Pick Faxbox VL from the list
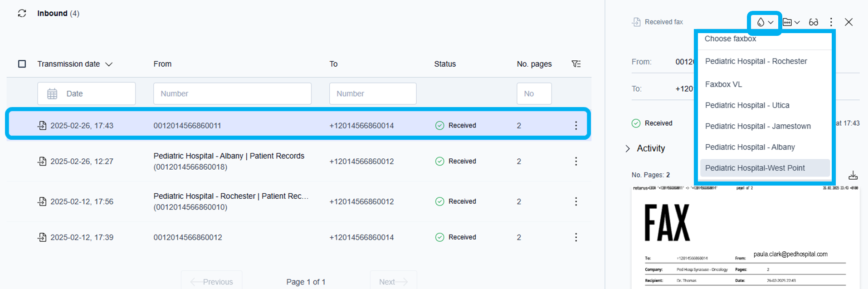The image size is (868, 289). [x=723, y=84]
